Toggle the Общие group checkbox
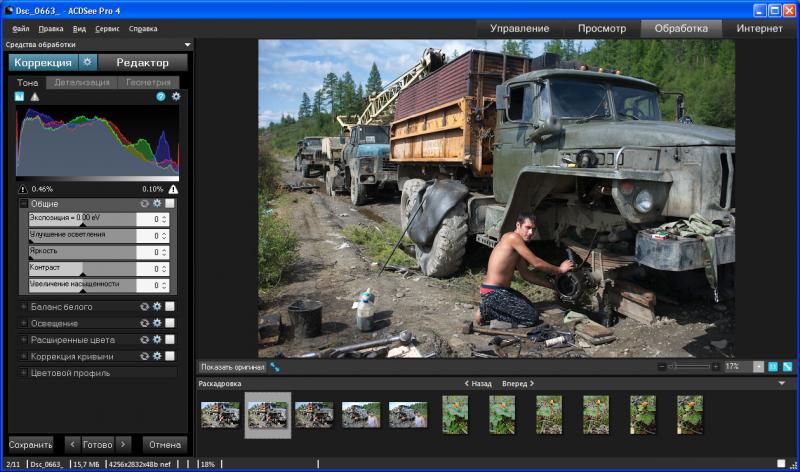 click(170, 204)
